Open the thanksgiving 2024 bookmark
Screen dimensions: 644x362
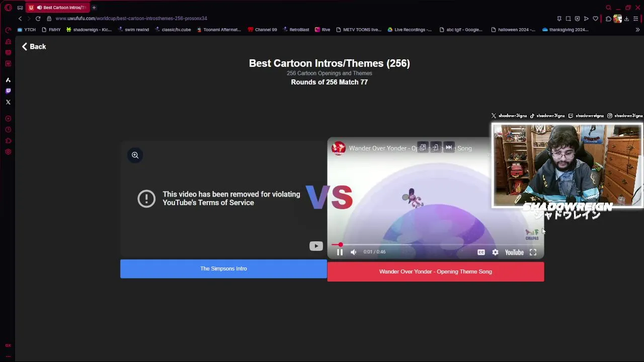coord(565,30)
